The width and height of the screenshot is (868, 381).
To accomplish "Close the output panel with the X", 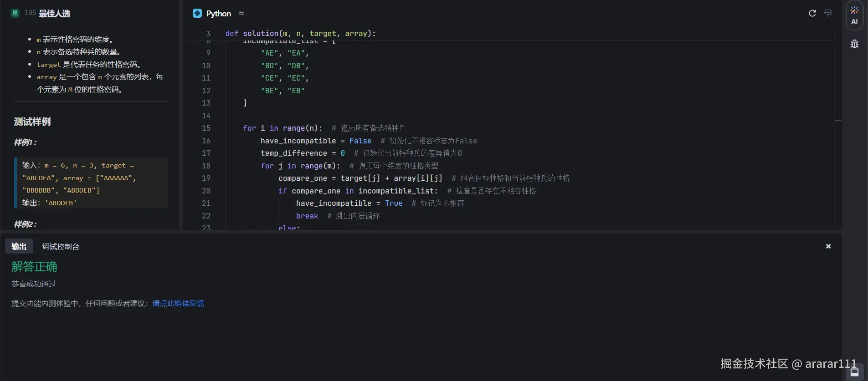I will coord(828,246).
